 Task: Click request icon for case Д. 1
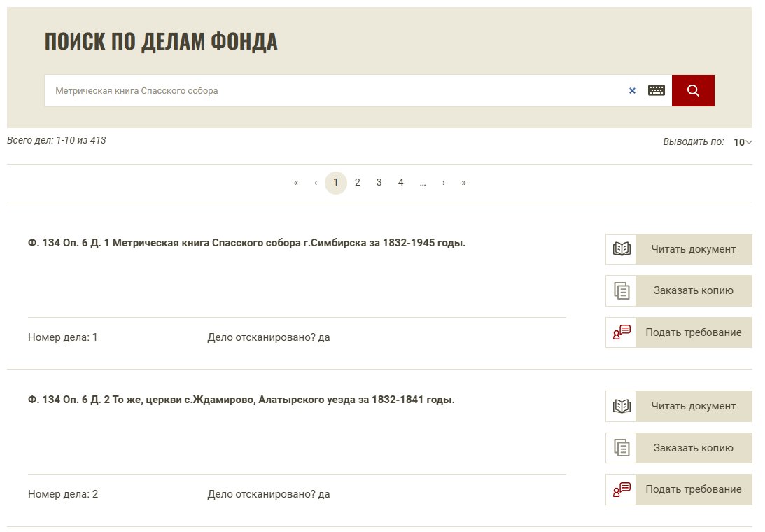click(x=622, y=332)
